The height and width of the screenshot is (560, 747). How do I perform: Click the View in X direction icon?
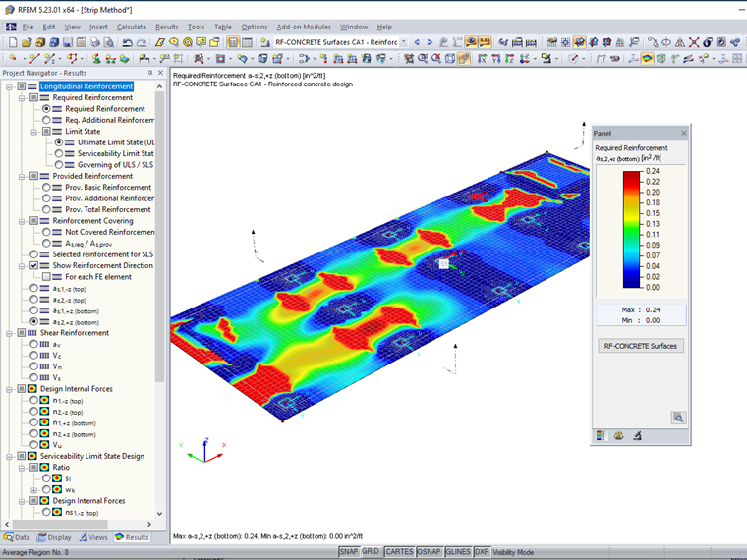pos(483,58)
